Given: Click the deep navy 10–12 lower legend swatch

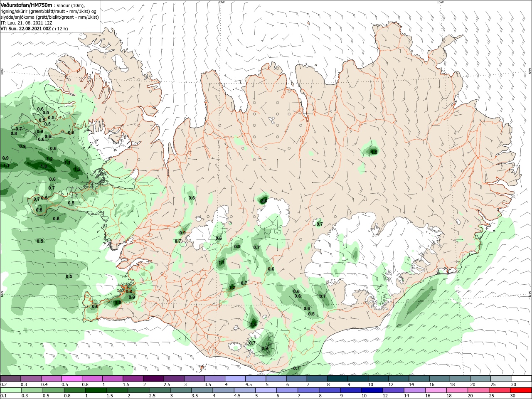Looking at the screenshot, I should (x=372, y=390).
